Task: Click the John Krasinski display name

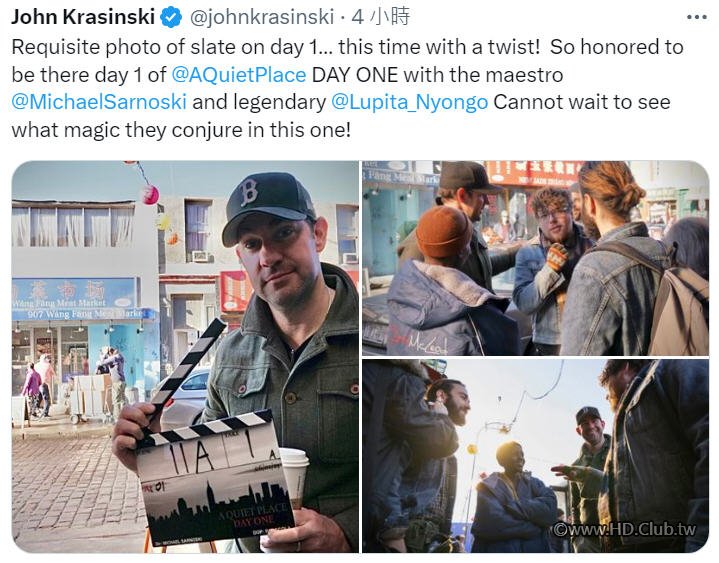Action: tap(83, 17)
